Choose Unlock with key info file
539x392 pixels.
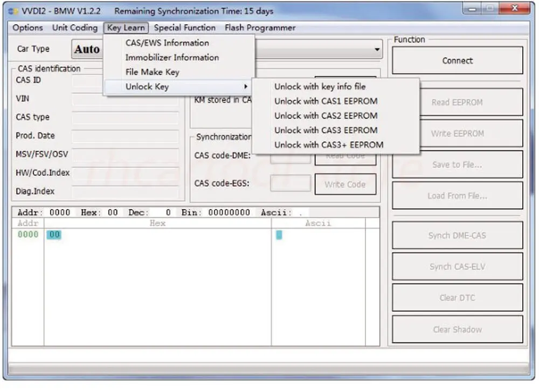tap(335, 87)
